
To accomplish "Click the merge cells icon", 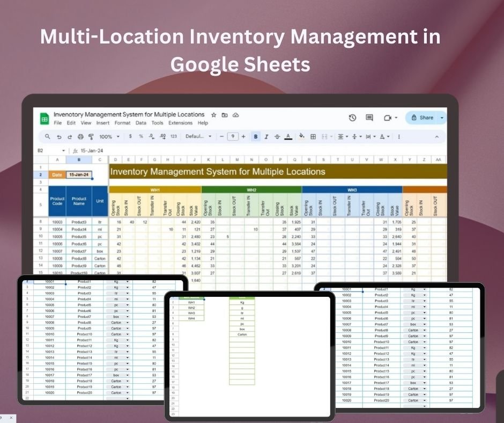I will click(324, 136).
